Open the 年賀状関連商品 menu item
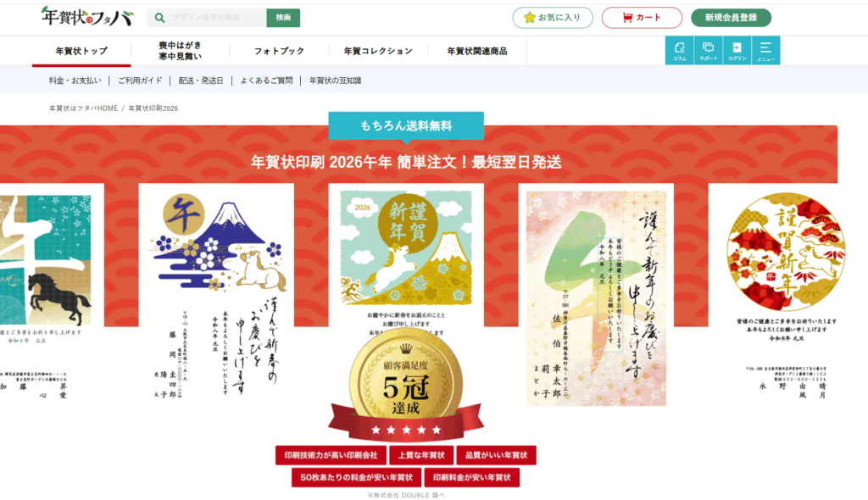The image size is (868, 500). click(477, 51)
